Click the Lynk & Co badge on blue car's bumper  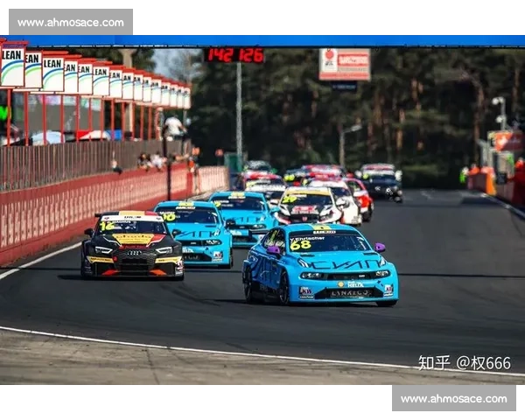tap(349, 293)
